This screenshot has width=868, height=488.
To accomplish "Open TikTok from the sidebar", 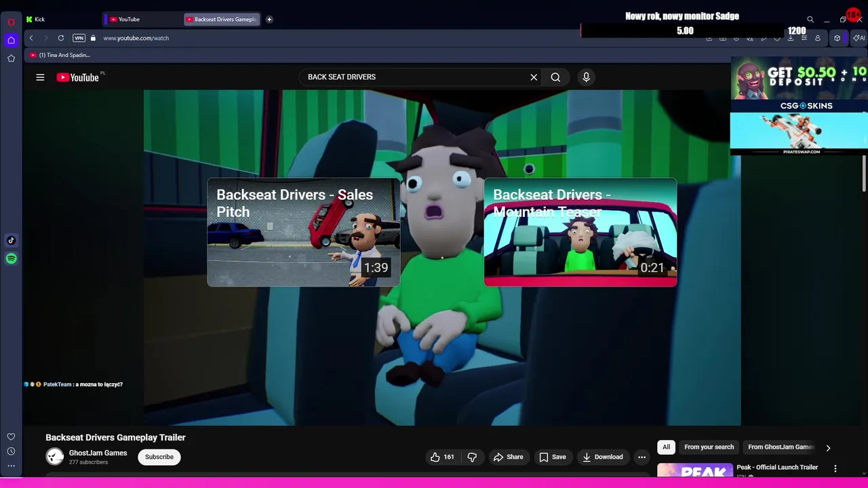I will [11, 240].
